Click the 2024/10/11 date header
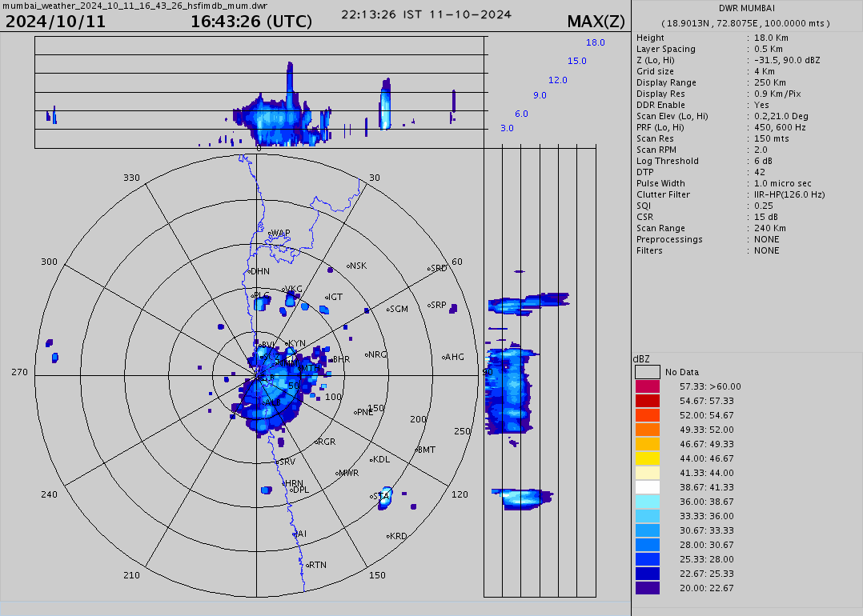863x616 pixels. tap(55, 22)
